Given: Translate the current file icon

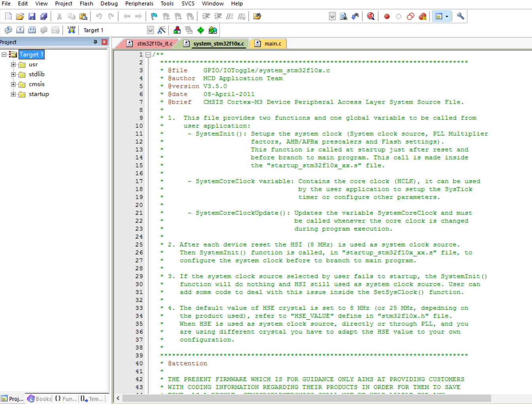Looking at the screenshot, I should (x=8, y=30).
